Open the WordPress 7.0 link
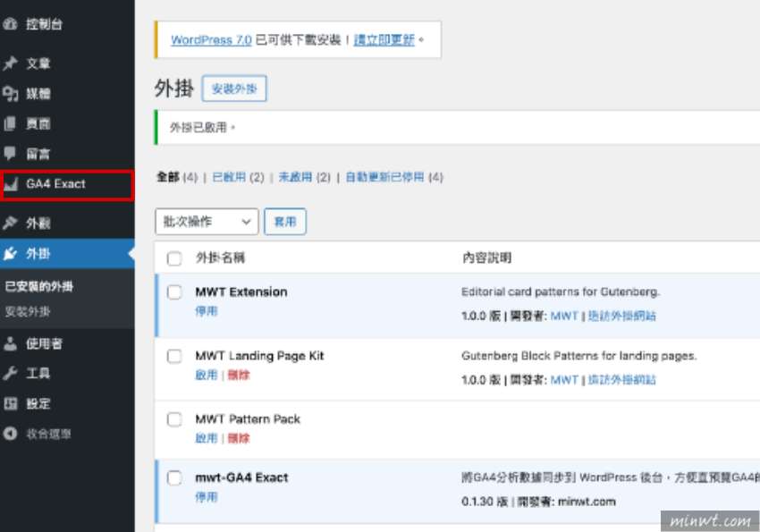 [x=211, y=39]
